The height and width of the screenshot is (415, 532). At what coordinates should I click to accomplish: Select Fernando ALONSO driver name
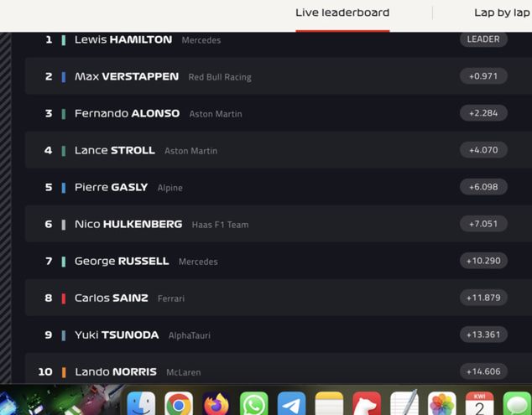tap(127, 113)
